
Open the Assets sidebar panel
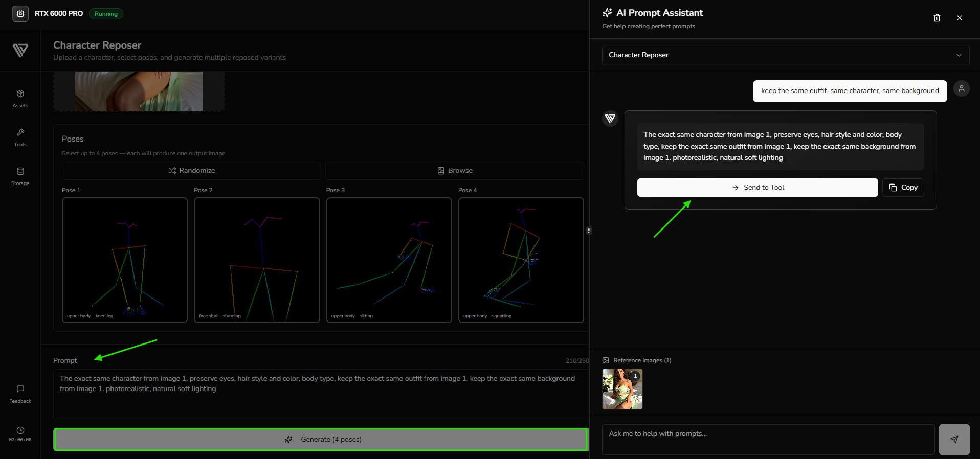click(20, 98)
